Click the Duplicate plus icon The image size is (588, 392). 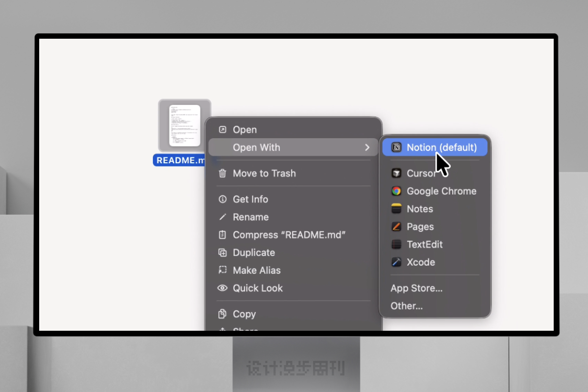[222, 252]
